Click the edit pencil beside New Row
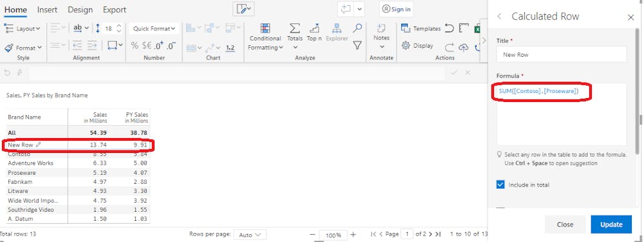 tap(38, 145)
